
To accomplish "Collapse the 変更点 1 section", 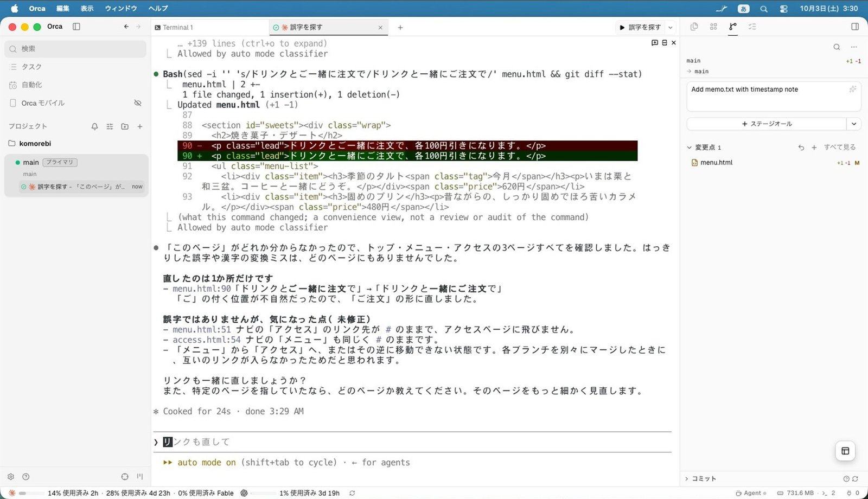I will point(704,148).
